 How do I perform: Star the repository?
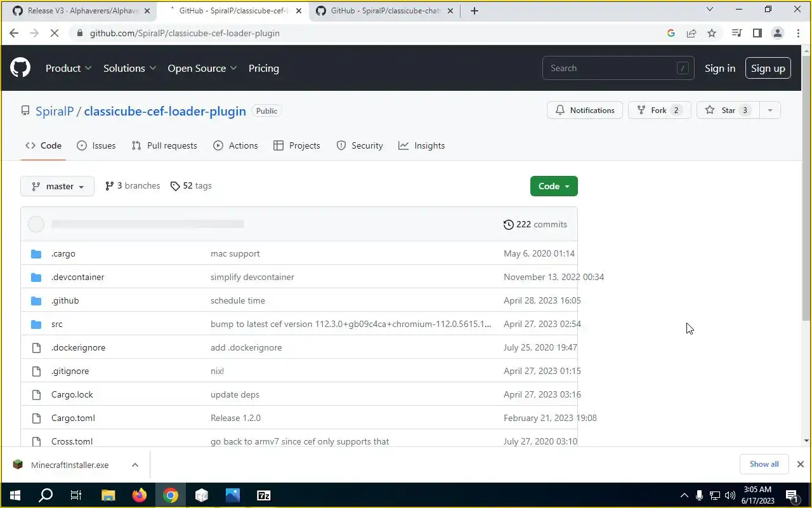point(728,110)
